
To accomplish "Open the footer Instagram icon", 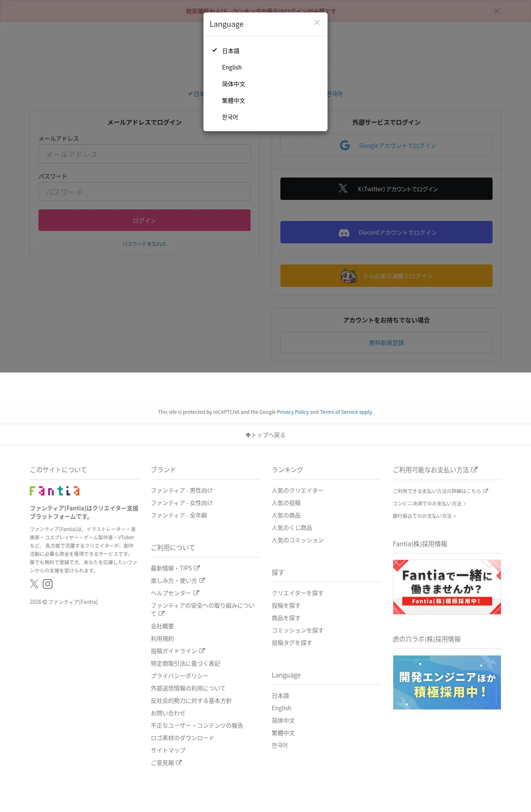I will tap(48, 584).
